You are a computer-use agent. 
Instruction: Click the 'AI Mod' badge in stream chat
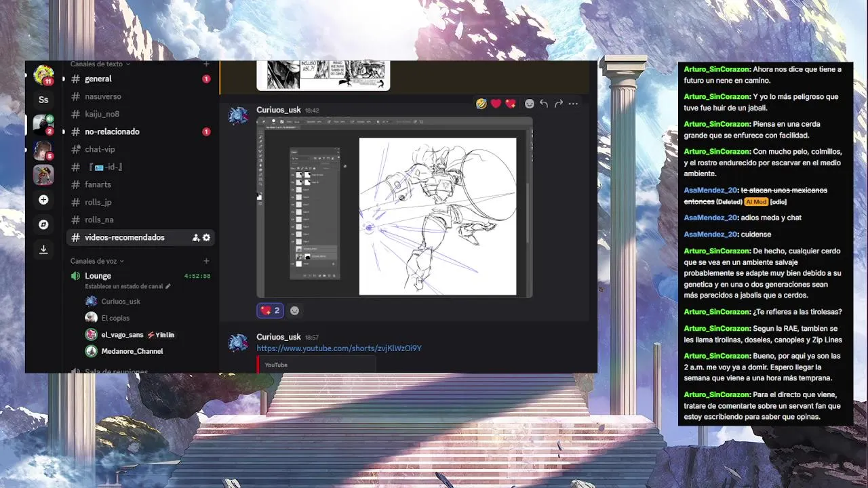coord(755,202)
